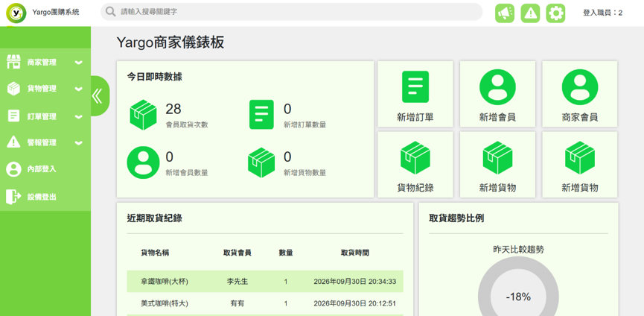Expand the 商家管理 chevron
This screenshot has width=644, height=316.
pos(78,63)
